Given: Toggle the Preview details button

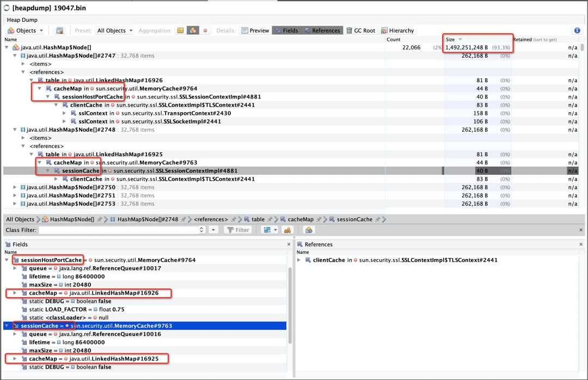Looking at the screenshot, I should (x=255, y=30).
